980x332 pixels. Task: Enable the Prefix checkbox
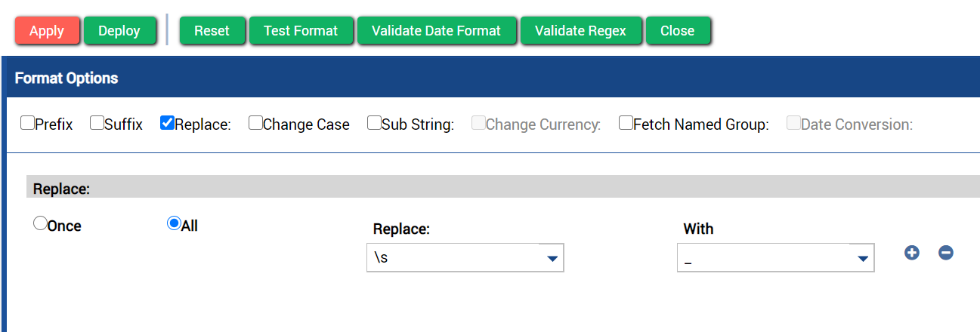[x=27, y=123]
